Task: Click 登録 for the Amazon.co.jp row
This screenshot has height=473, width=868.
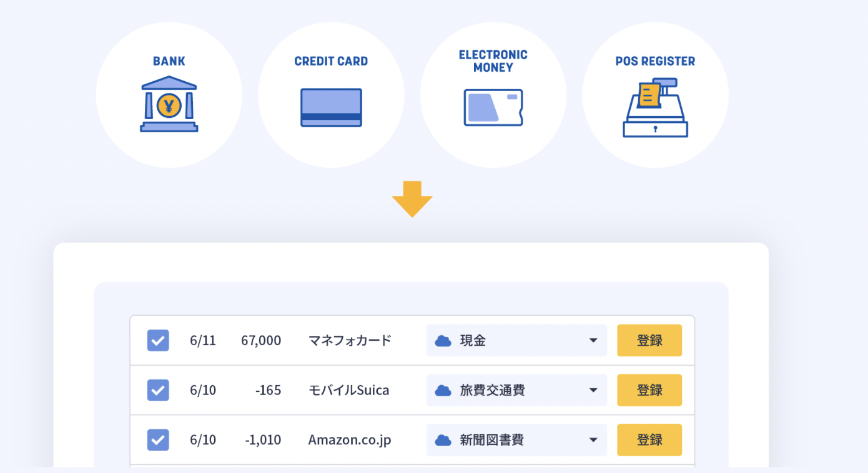Action: point(649,440)
